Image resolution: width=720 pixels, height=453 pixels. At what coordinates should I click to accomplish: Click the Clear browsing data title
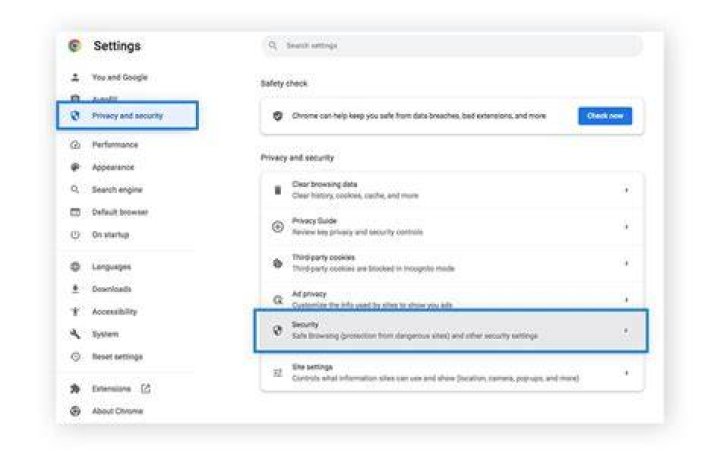click(x=325, y=184)
